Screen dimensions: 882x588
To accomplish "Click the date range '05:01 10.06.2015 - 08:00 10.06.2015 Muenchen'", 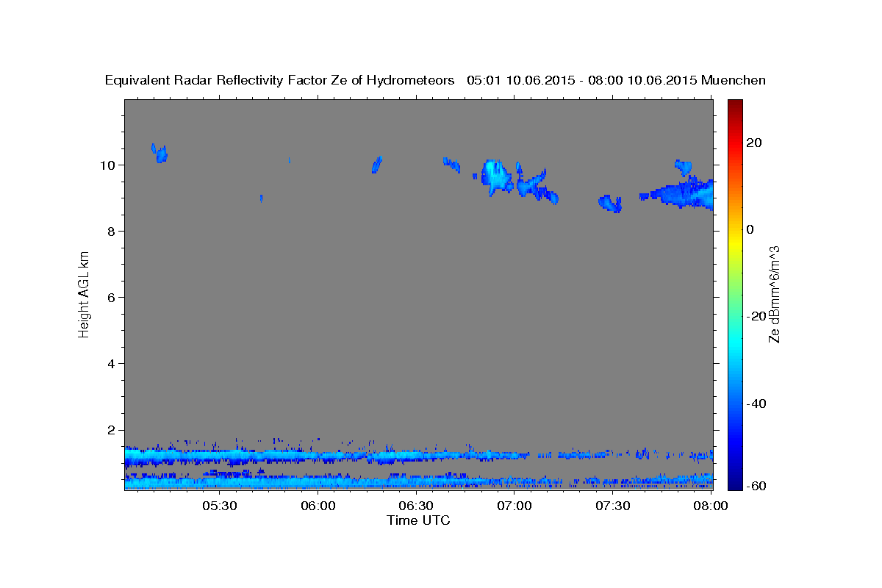I will 616,80.
